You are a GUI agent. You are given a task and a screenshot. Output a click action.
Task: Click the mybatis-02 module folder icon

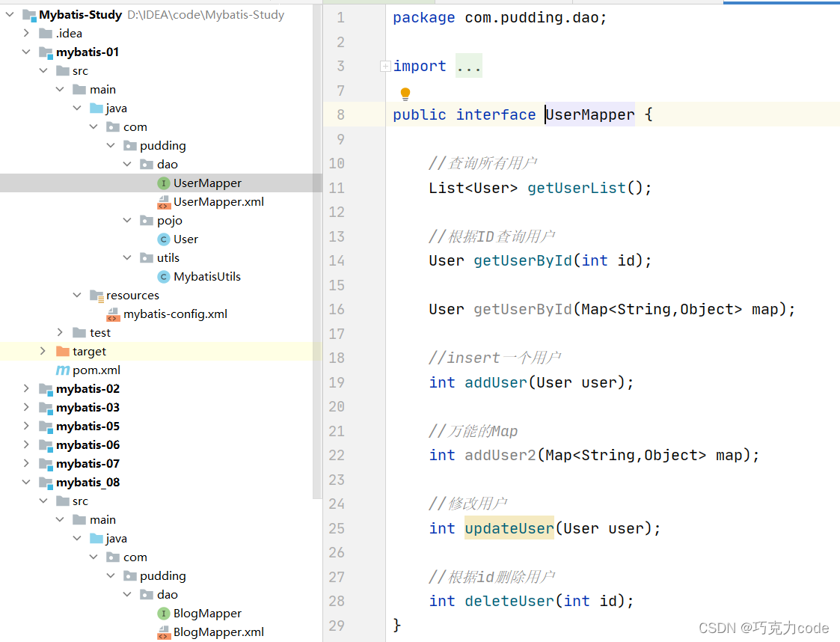tap(46, 389)
